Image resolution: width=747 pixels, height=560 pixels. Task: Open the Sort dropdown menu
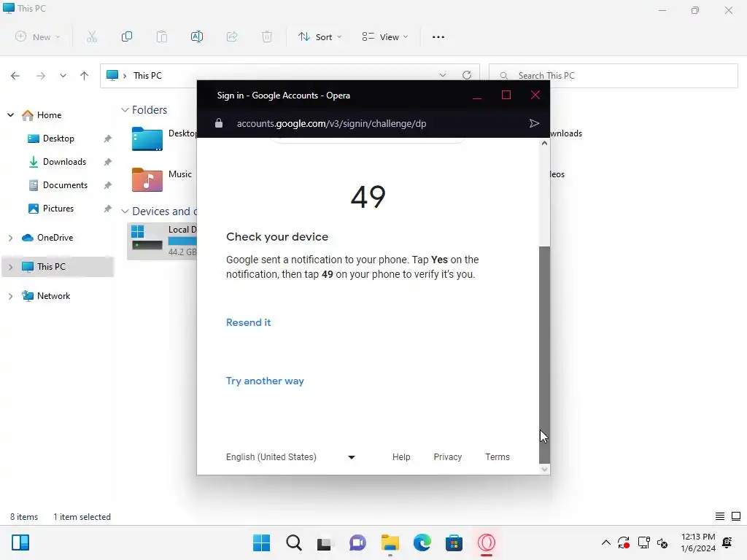coord(320,36)
